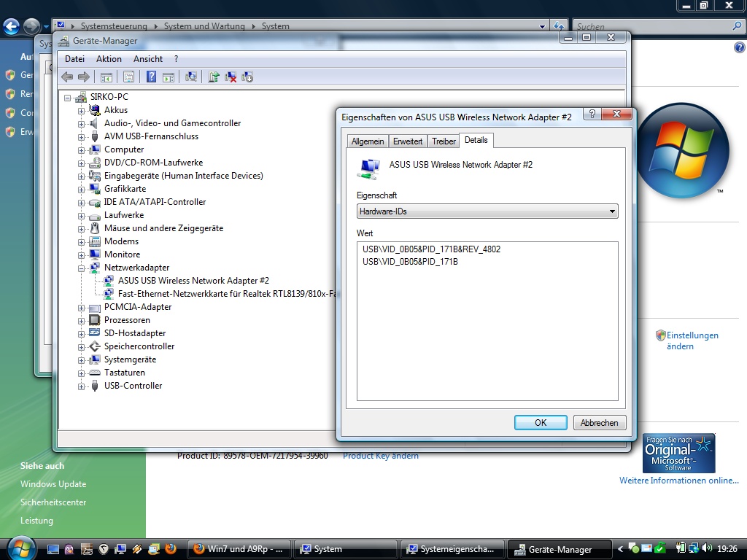The width and height of the screenshot is (747, 560).
Task: Click the scan for hardware changes icon
Action: (x=191, y=77)
